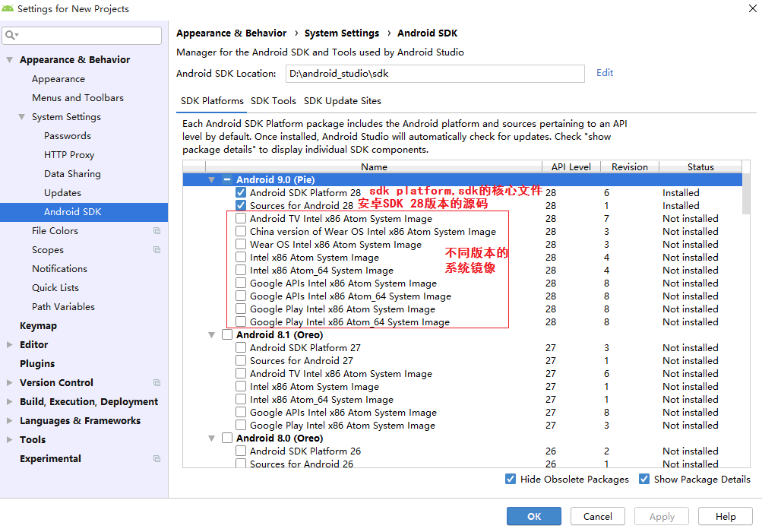Click the Android SDK Location field
The image size is (762, 532).
pyautogui.click(x=435, y=74)
